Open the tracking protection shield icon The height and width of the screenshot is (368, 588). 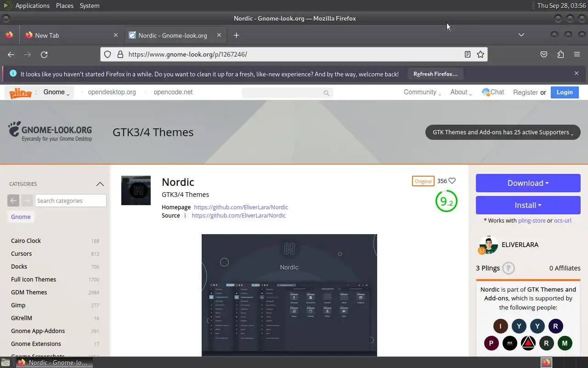coord(107,54)
